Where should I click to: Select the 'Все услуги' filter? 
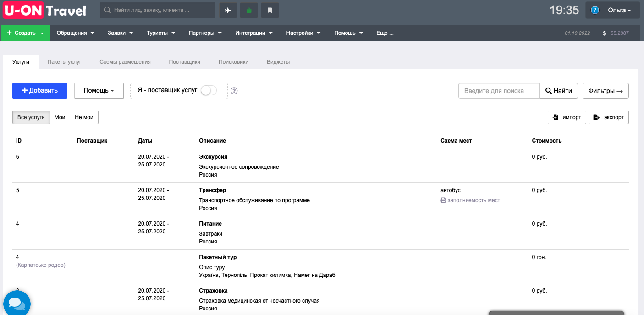coord(31,117)
